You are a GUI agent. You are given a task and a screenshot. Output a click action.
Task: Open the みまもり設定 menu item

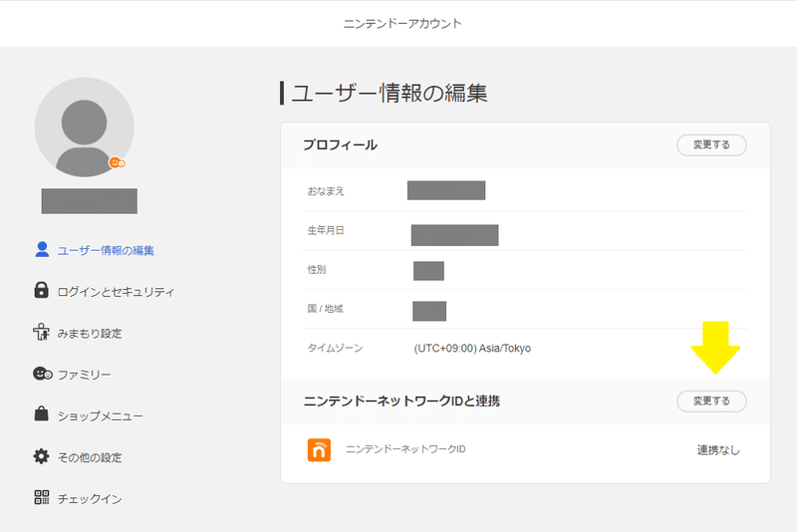[90, 334]
